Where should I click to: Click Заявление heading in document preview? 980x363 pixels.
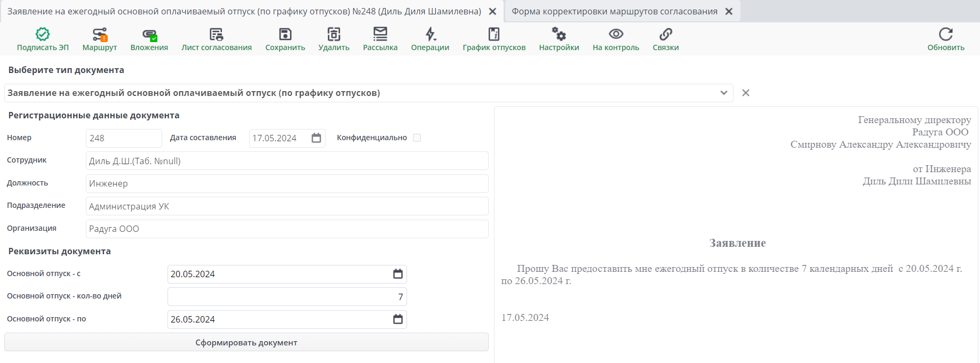[738, 243]
